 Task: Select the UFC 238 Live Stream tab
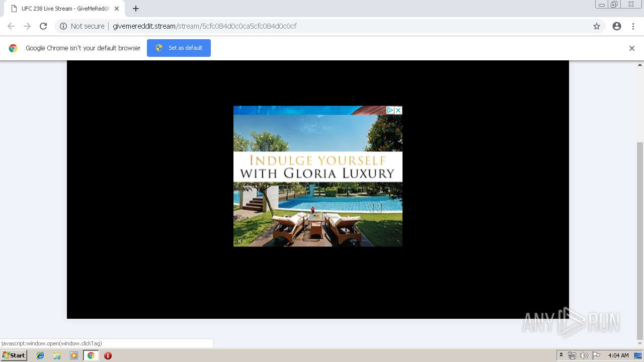click(x=64, y=9)
